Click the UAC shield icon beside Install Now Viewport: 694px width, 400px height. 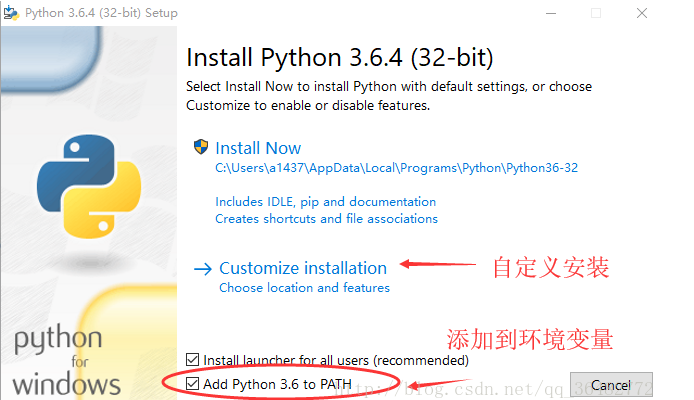pos(201,147)
